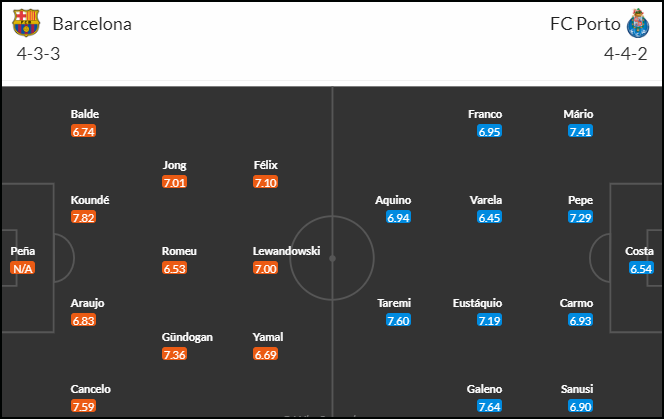
Task: Open the Barcelona team name link
Action: tap(92, 24)
